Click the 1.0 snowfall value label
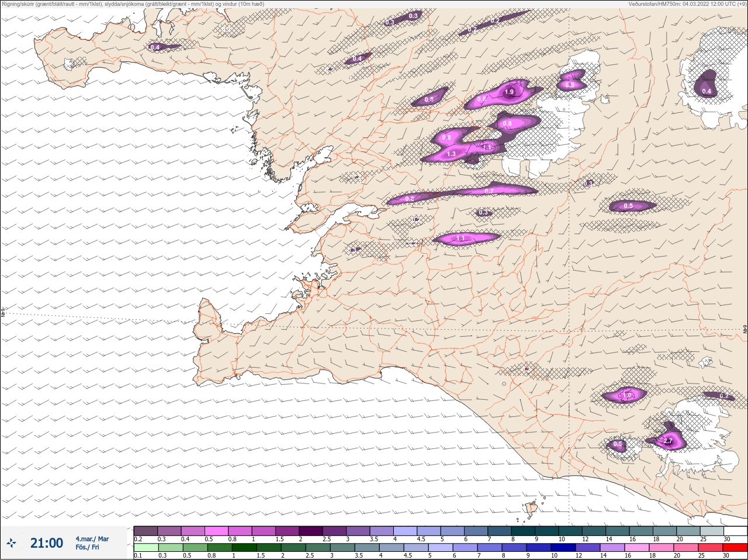 [x=627, y=396]
